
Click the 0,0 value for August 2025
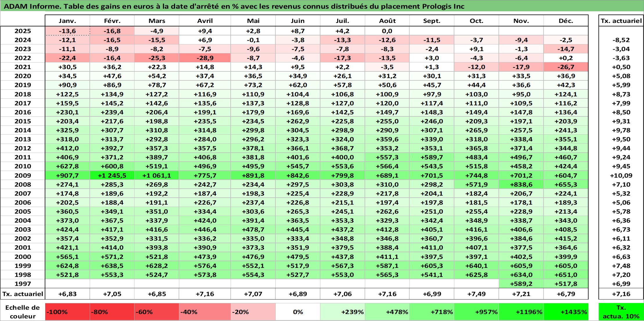coord(387,31)
